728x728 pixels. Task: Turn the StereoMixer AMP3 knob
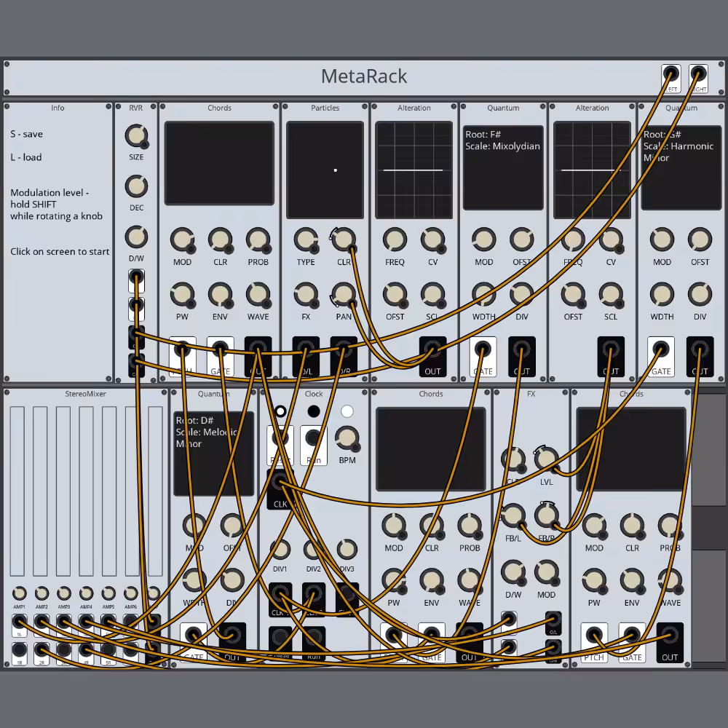tap(63, 593)
